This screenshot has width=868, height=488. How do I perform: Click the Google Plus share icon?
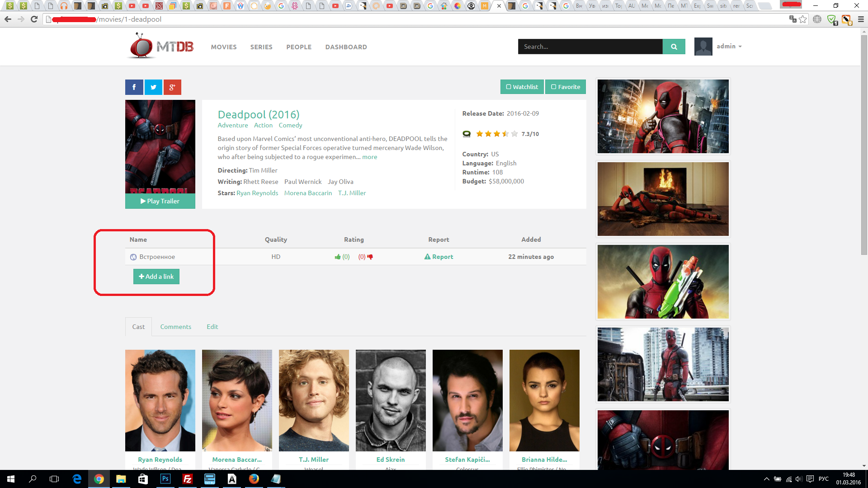pos(172,87)
